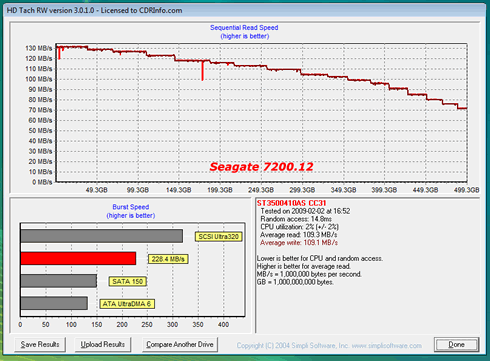Click the Average write: 109.1 MB/s line
The width and height of the screenshot is (490, 361).
coord(299,243)
